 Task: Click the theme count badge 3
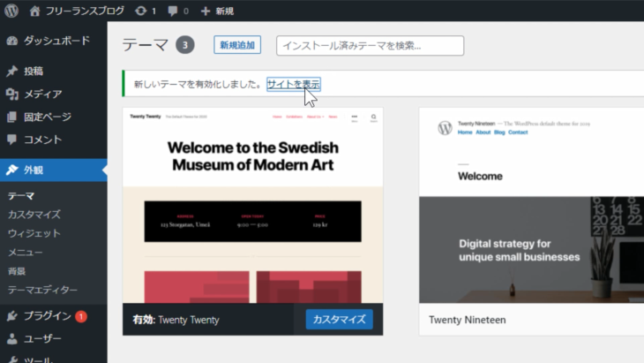185,45
